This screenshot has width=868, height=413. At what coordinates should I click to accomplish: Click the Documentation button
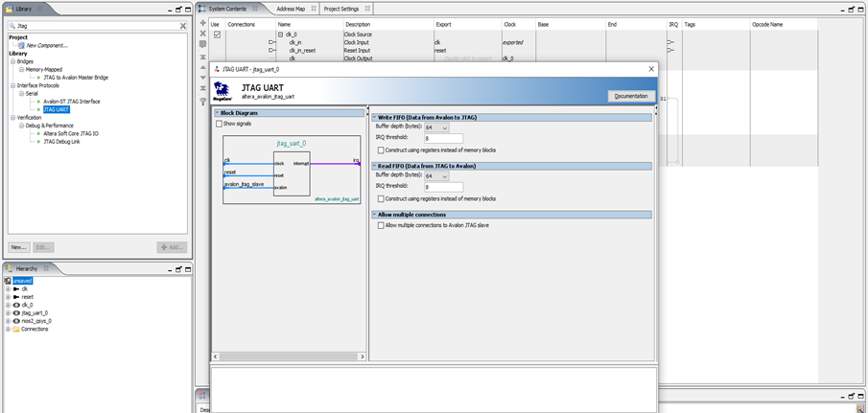631,96
